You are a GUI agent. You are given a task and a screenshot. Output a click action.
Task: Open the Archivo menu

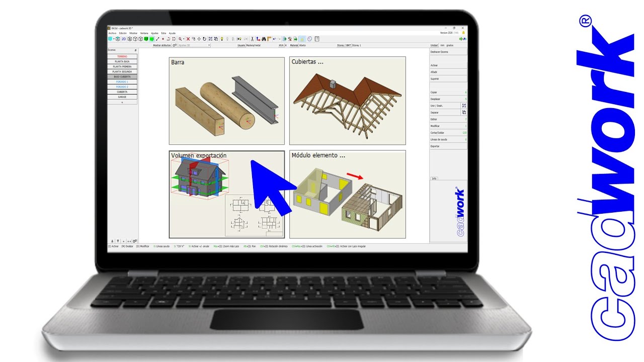click(112, 33)
